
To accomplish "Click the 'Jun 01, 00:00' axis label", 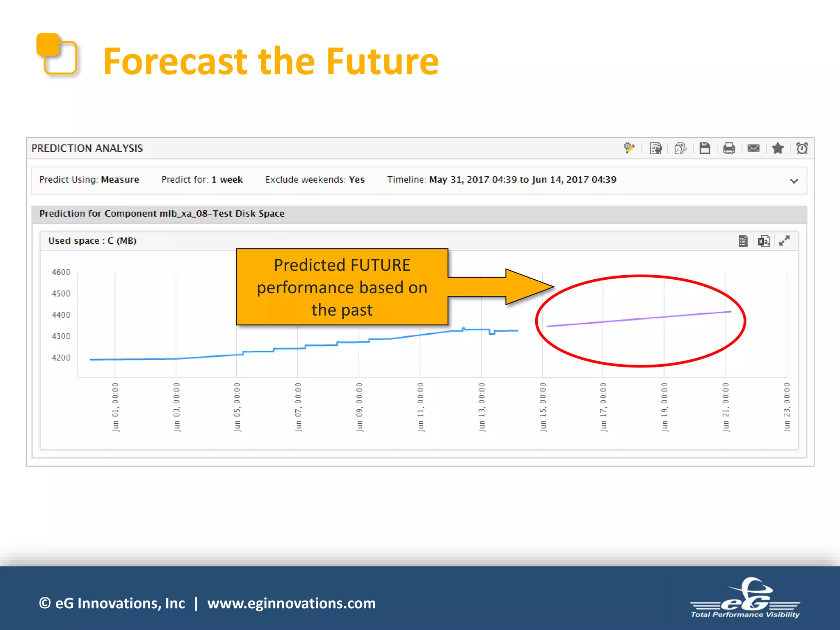I will tap(115, 407).
